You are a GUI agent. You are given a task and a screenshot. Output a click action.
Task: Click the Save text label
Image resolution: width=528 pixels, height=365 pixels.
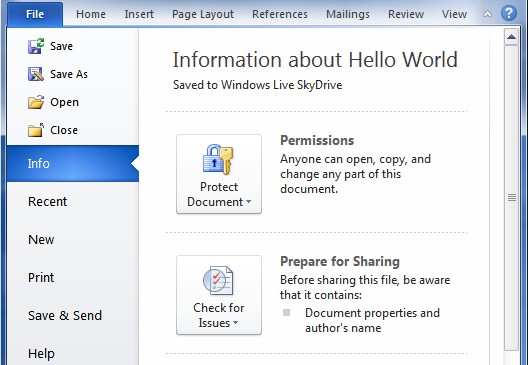pos(61,46)
